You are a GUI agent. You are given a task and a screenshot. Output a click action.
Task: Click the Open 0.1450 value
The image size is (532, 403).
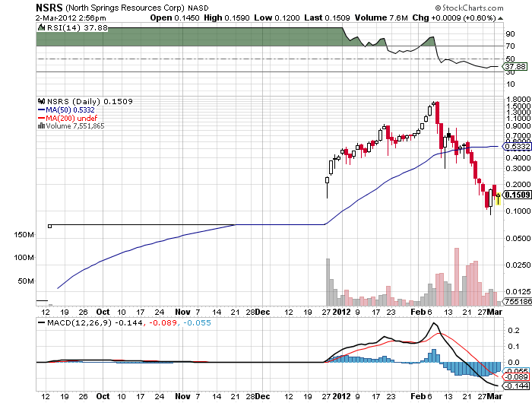coord(174,17)
